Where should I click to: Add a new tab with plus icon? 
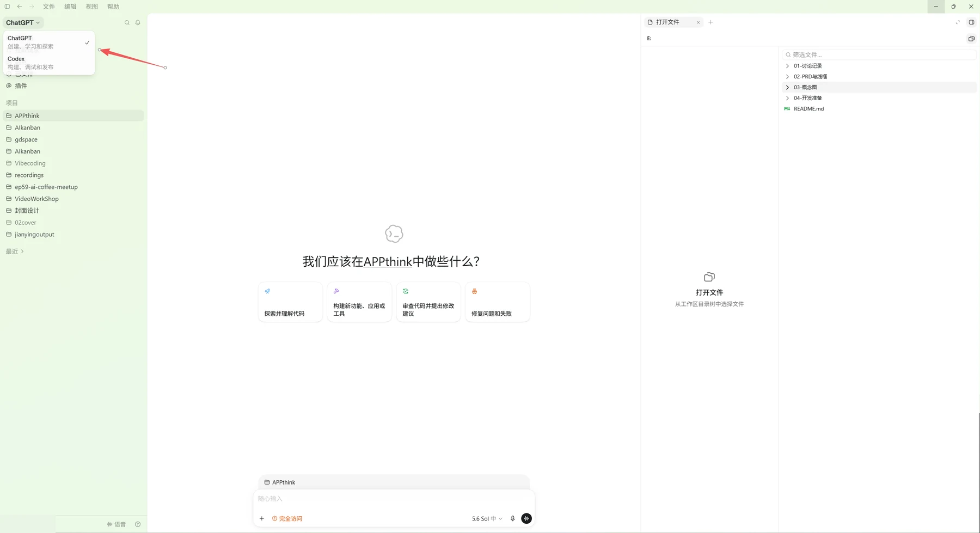pos(710,22)
